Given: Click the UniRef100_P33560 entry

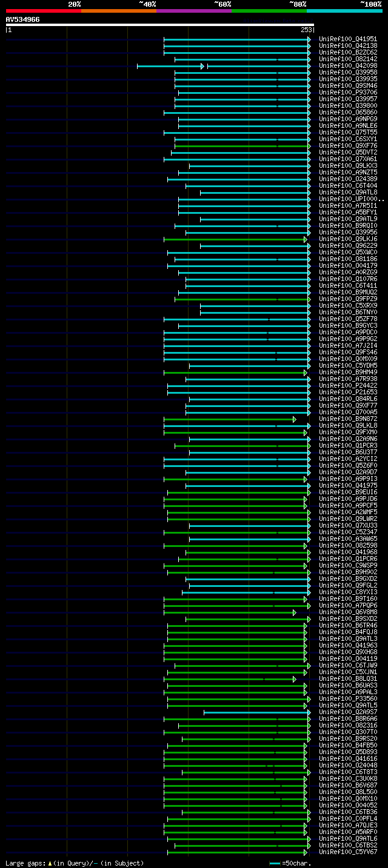Looking at the screenshot, I should [348, 699].
